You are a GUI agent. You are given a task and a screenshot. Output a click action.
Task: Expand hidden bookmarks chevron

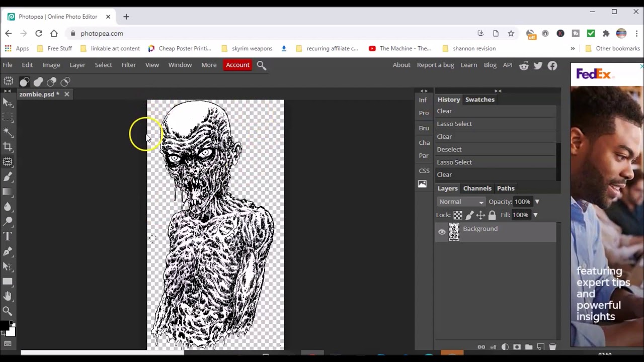pyautogui.click(x=573, y=48)
